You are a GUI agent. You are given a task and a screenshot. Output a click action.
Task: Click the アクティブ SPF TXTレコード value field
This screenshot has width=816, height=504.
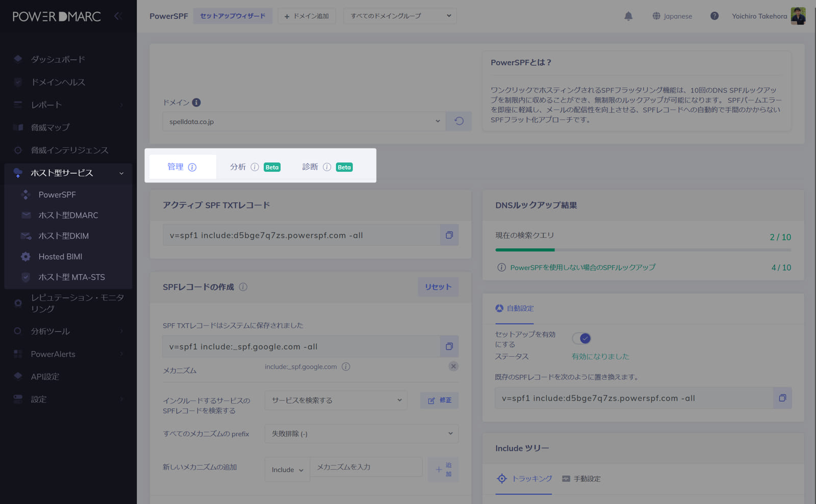pos(301,235)
